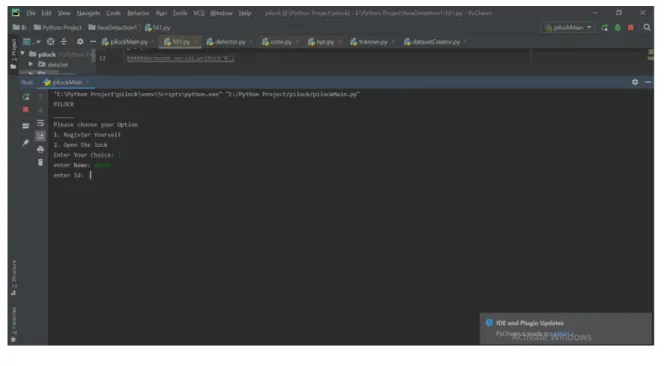The image size is (664, 366).
Task: Click the Python Project breadcrumb
Action: pyautogui.click(x=58, y=28)
